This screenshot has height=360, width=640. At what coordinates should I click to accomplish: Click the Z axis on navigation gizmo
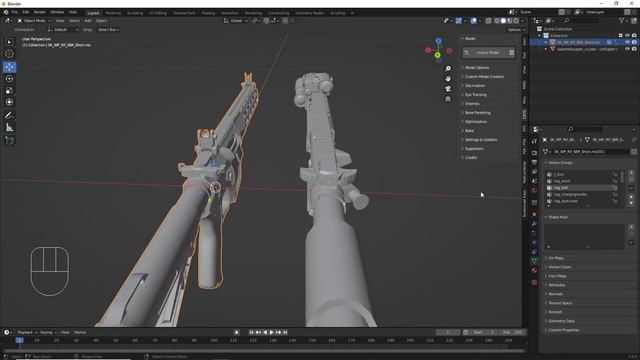(x=438, y=41)
